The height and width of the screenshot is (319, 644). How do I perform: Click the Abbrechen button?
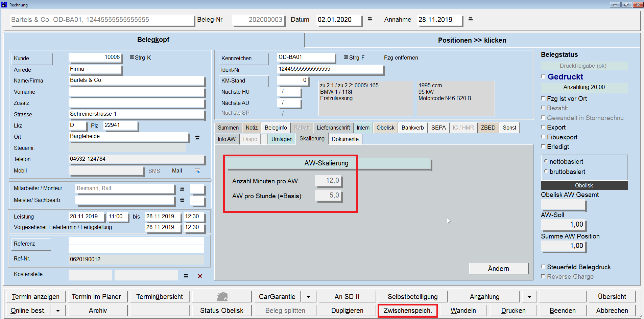612,311
